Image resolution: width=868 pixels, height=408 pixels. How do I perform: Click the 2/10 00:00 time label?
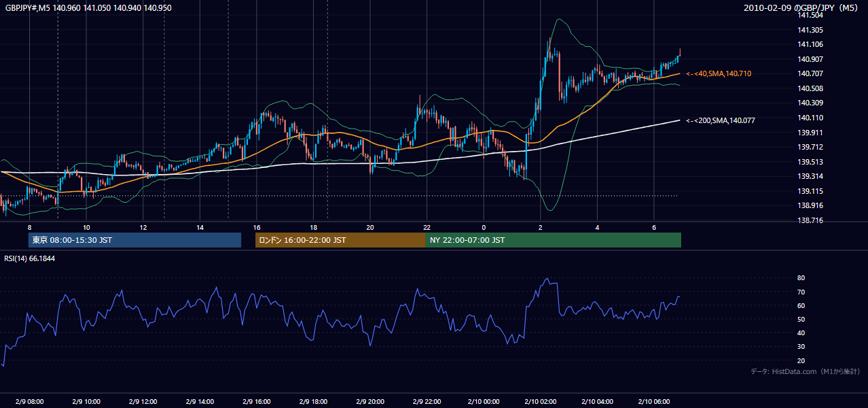coord(484,402)
